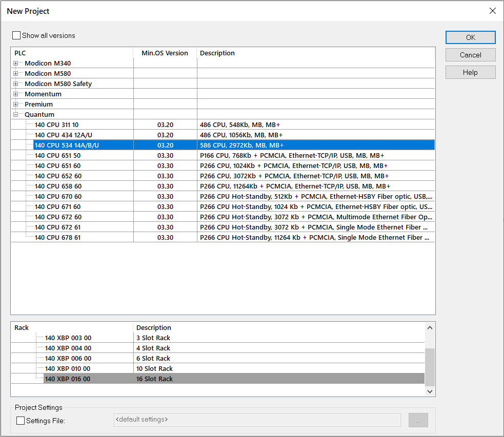Select 140 CPU 672 60 processor

click(x=223, y=217)
